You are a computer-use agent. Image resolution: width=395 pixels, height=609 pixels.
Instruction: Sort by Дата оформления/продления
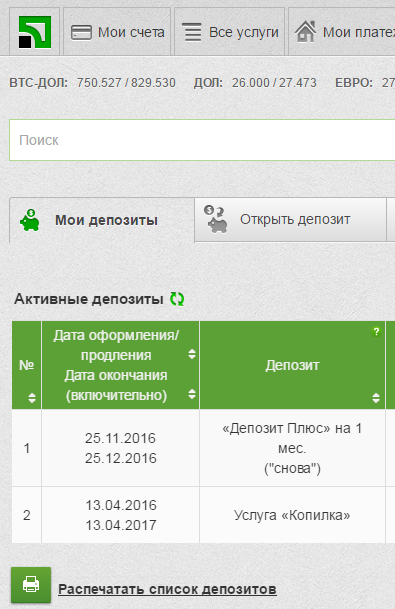click(192, 354)
